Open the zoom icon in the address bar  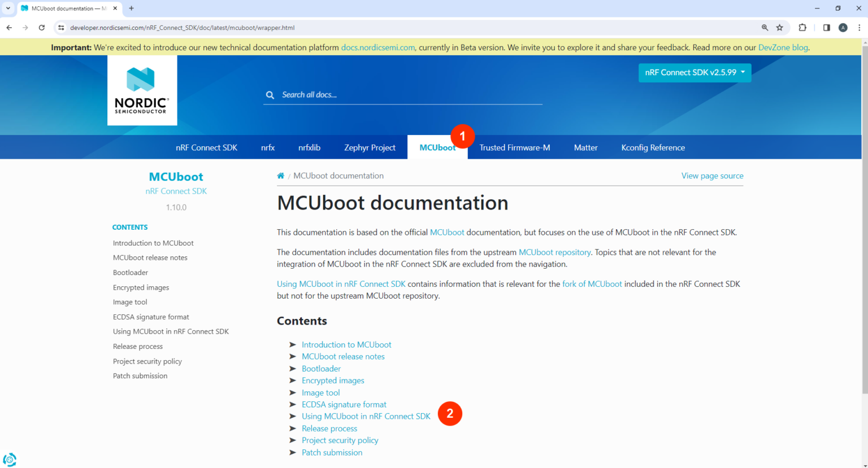tap(765, 27)
